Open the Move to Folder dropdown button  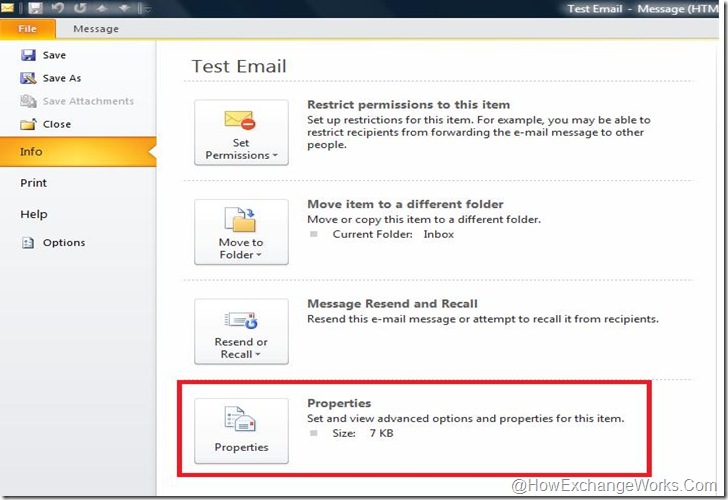(241, 232)
